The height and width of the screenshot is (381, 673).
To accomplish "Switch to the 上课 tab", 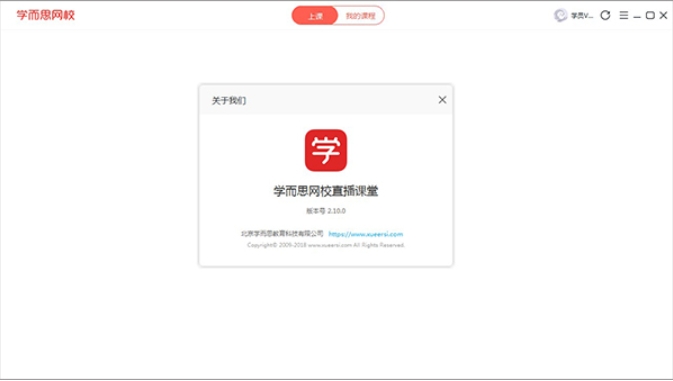I will pyautogui.click(x=315, y=16).
